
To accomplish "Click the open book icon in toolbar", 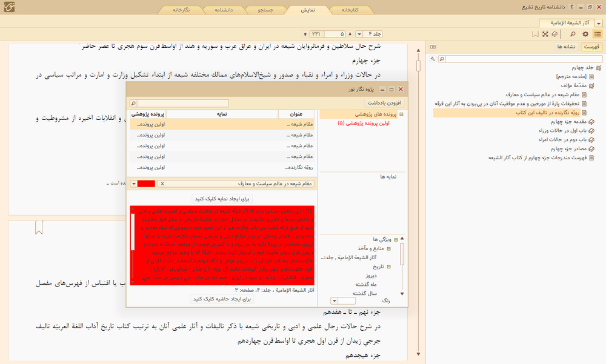I will pos(555,34).
